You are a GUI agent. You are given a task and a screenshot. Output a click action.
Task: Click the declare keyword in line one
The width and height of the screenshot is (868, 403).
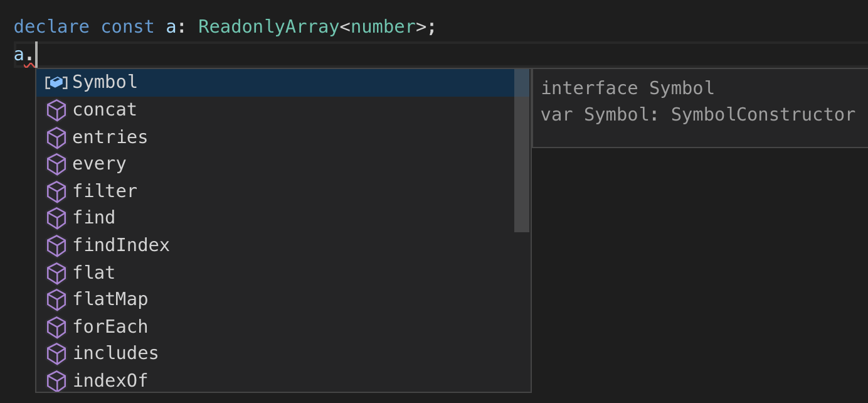[x=51, y=27]
